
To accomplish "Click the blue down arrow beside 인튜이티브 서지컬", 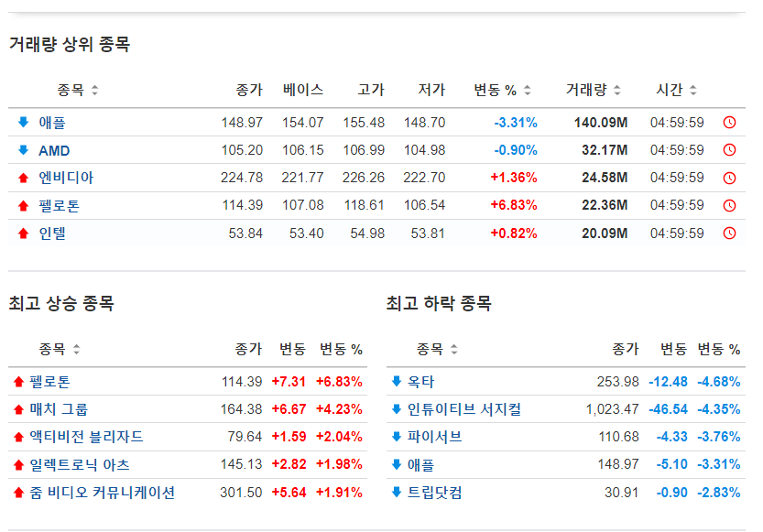I will coord(397,409).
